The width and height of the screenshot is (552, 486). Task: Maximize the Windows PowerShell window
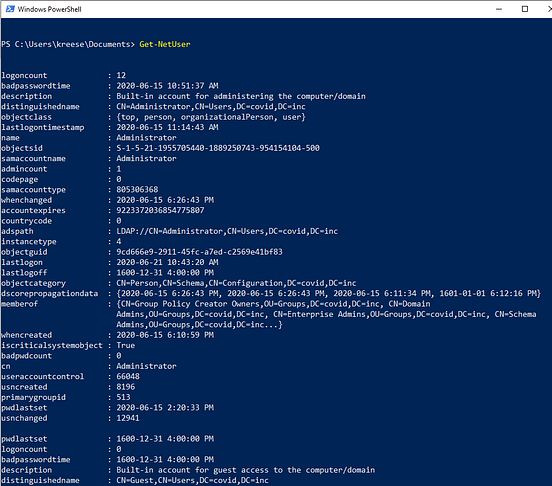[x=525, y=9]
